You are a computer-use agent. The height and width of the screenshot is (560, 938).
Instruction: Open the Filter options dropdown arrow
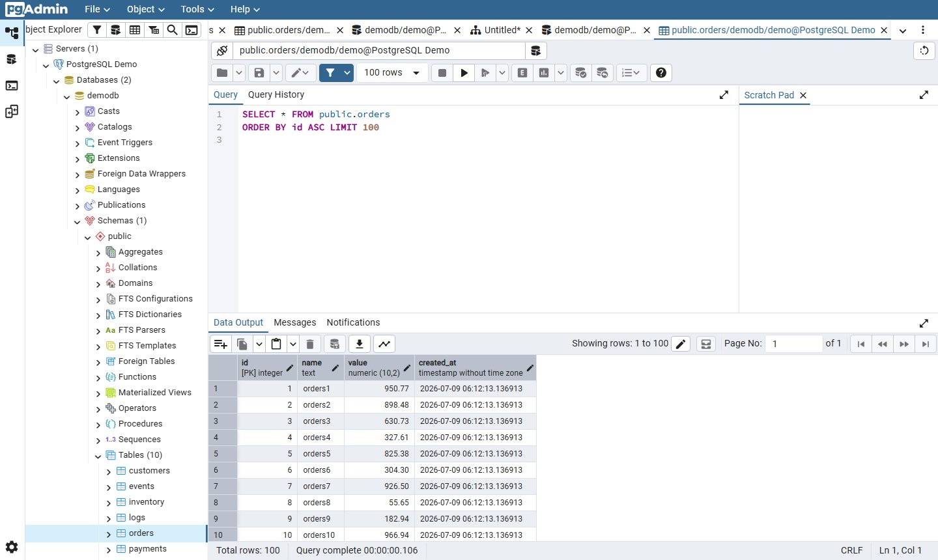[347, 73]
